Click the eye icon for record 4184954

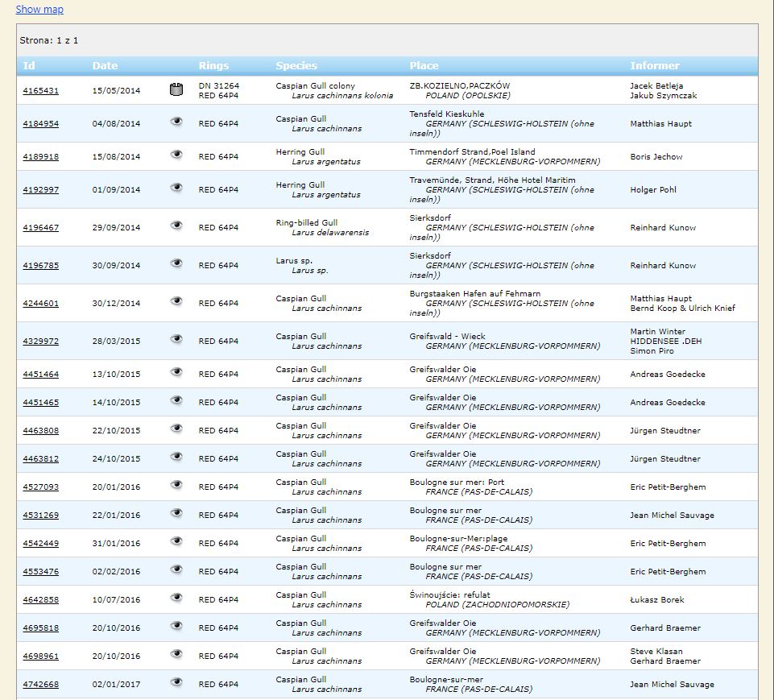(x=176, y=122)
